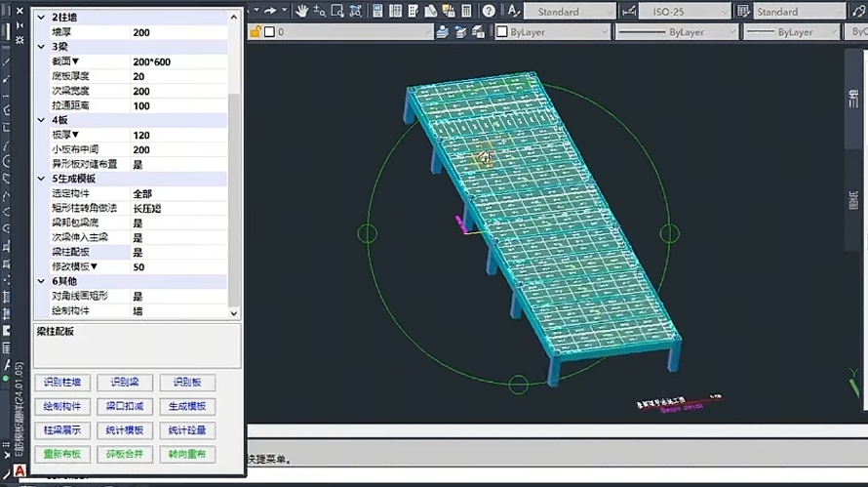Click the 统计模板 button
Viewport: 868px width, 487px height.
click(125, 430)
